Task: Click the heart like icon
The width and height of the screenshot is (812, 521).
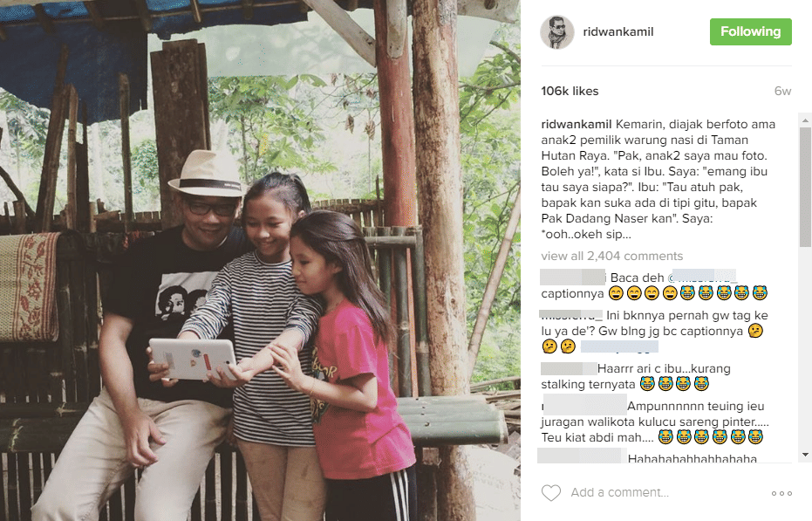Action: pos(551,492)
